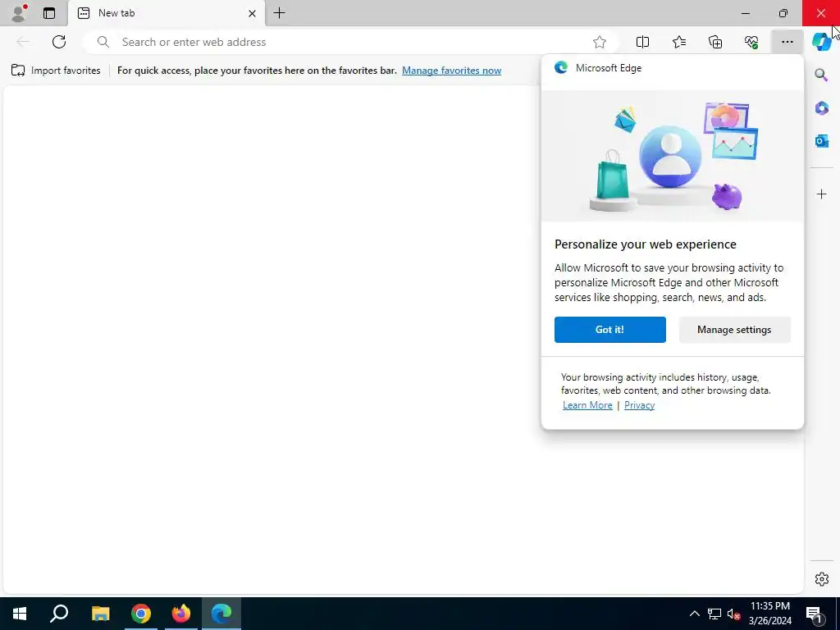Click Manage settings button
Viewport: 840px width, 630px height.
click(x=734, y=330)
